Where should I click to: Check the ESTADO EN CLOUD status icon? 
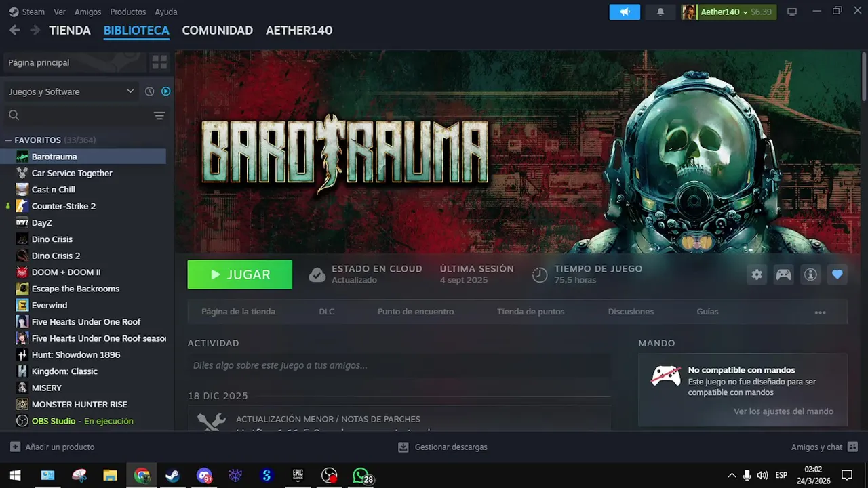pyautogui.click(x=317, y=274)
